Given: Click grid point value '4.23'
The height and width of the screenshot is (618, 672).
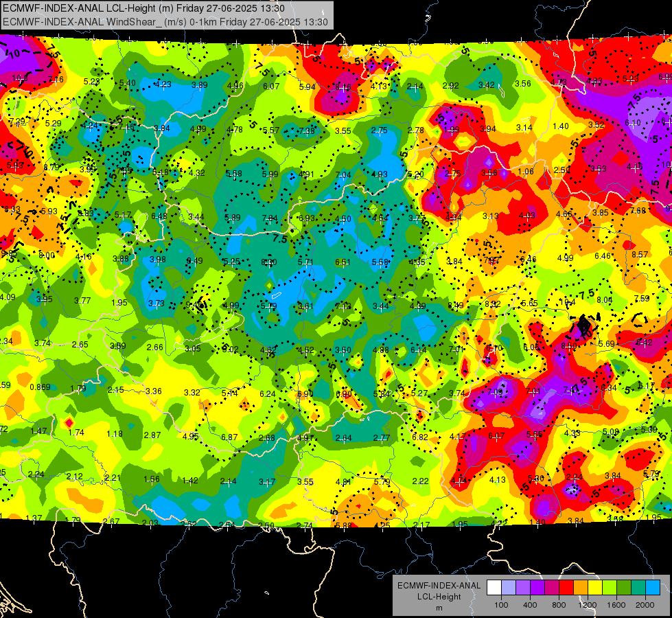Looking at the screenshot, I should 163,84.
